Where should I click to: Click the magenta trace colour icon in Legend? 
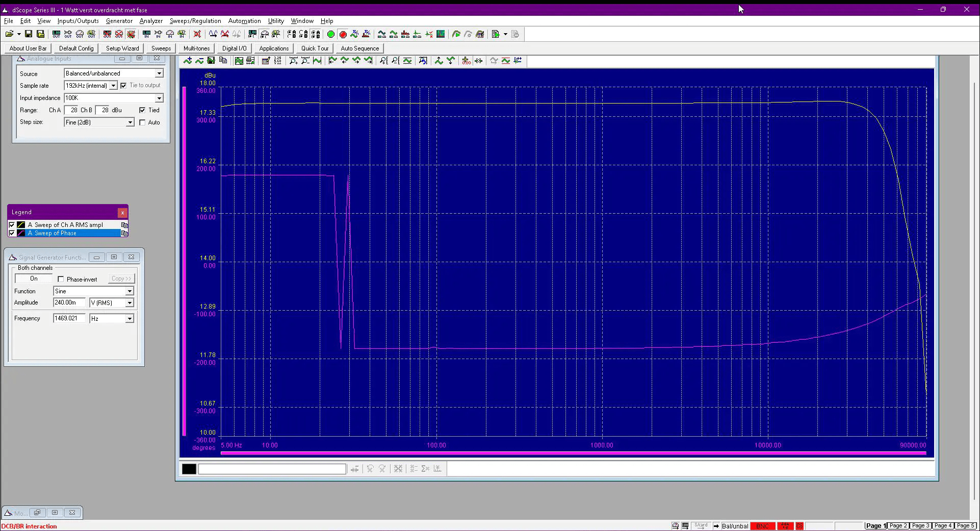(21, 233)
